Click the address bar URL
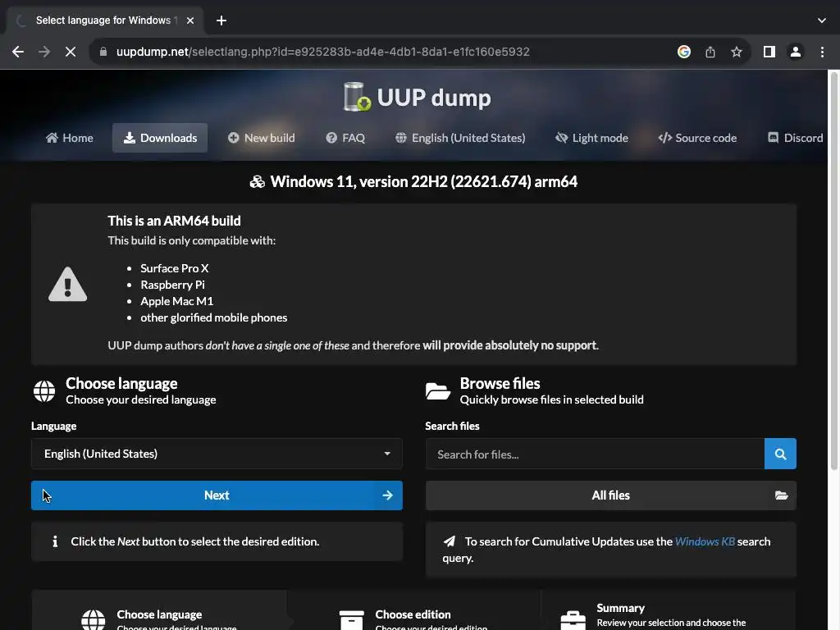 (323, 52)
